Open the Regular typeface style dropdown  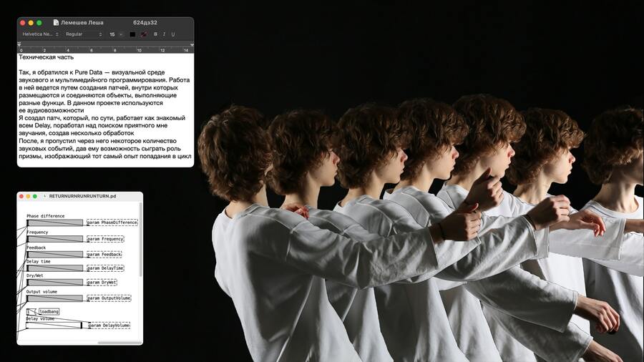(x=84, y=34)
